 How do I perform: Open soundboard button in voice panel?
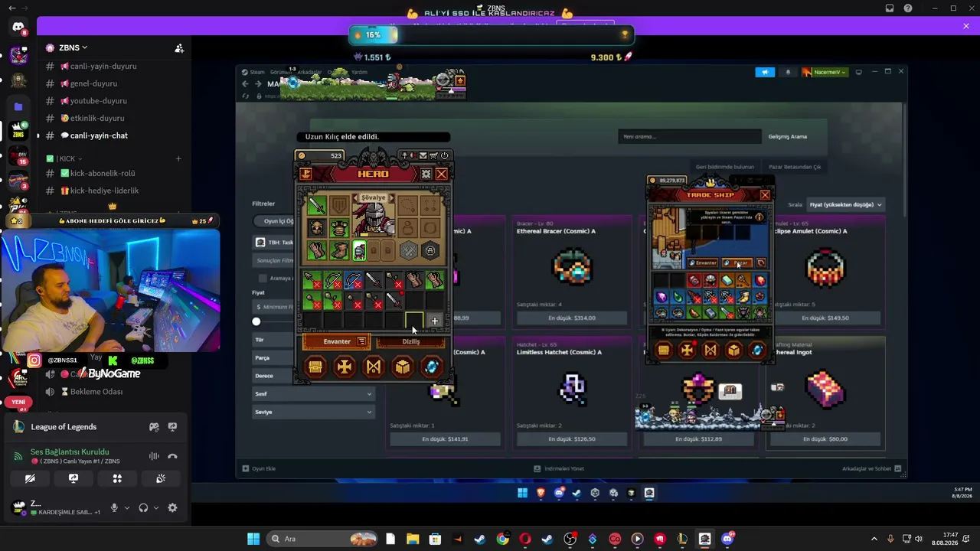(x=161, y=479)
